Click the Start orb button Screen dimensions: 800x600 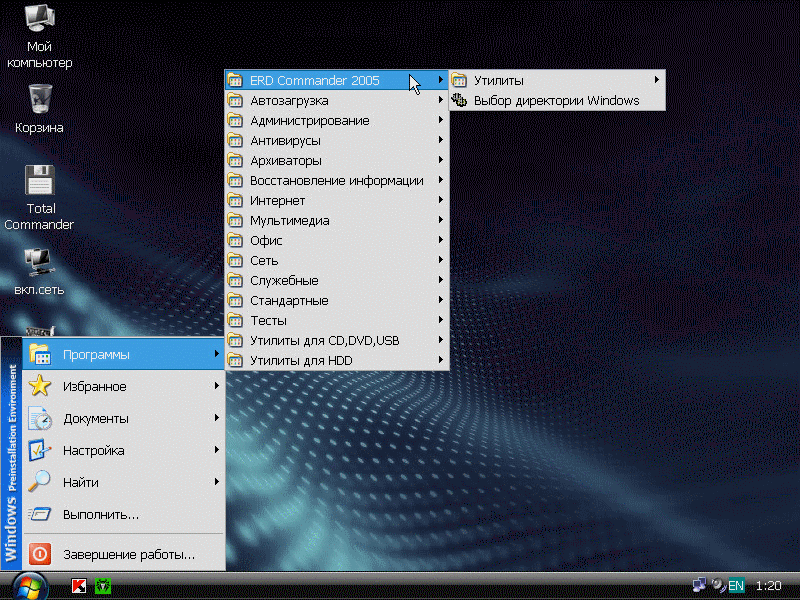(30, 587)
